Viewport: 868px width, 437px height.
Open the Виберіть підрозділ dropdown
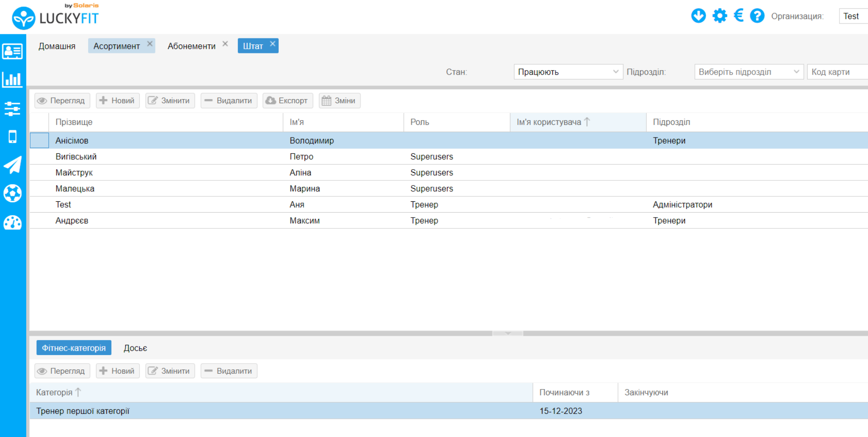pyautogui.click(x=749, y=72)
